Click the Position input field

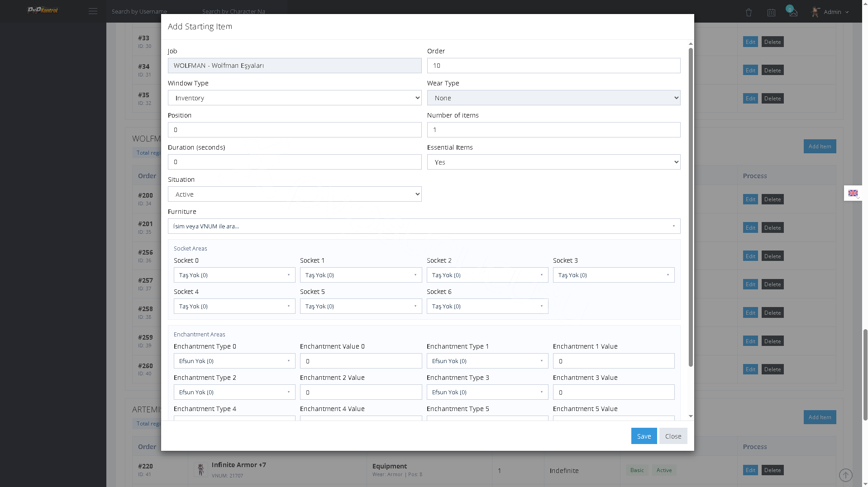click(295, 130)
